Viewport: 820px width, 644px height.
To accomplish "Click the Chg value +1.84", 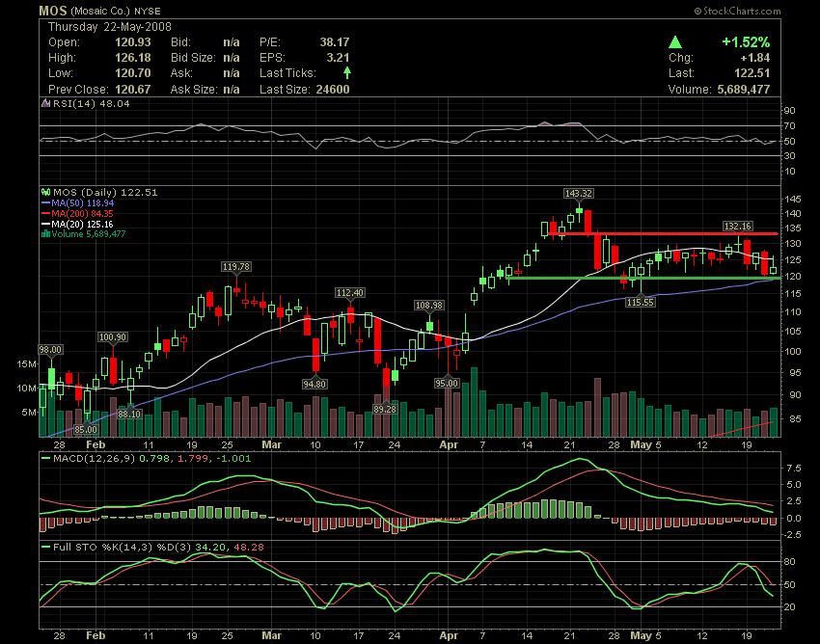I will point(754,58).
